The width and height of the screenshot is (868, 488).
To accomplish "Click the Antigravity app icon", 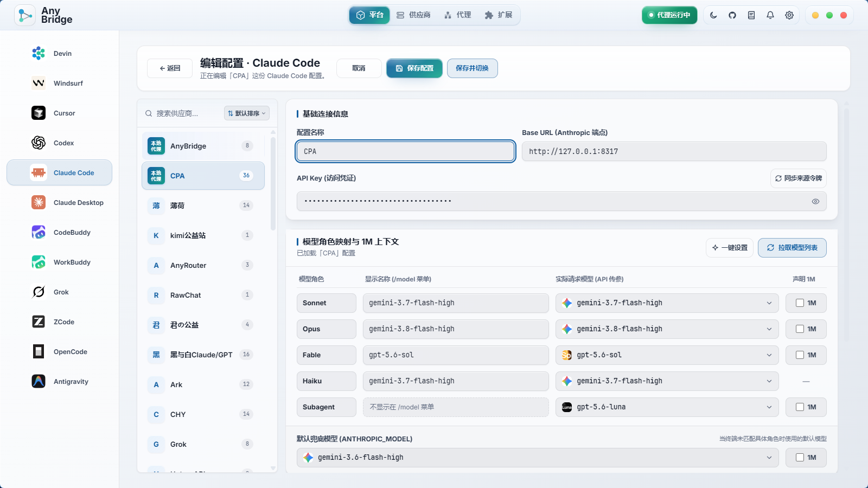I will coord(39,381).
